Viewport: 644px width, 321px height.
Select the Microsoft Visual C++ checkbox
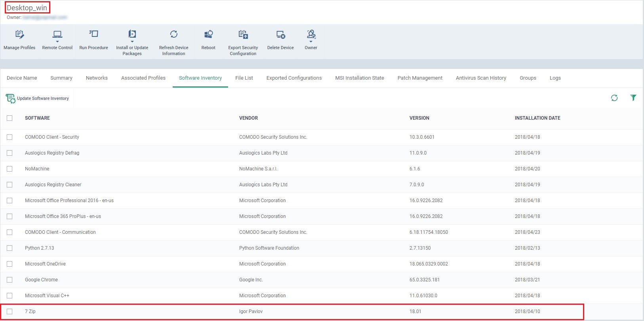10,296
